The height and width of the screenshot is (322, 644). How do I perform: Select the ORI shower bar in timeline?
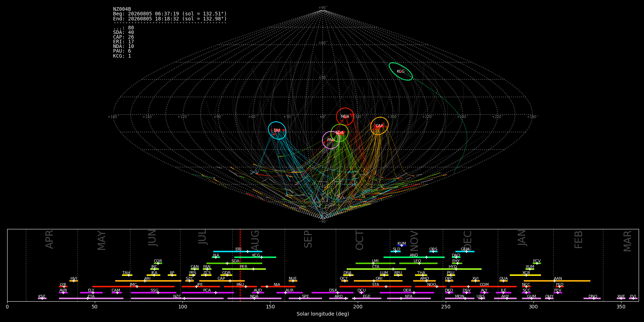click(x=378, y=281)
